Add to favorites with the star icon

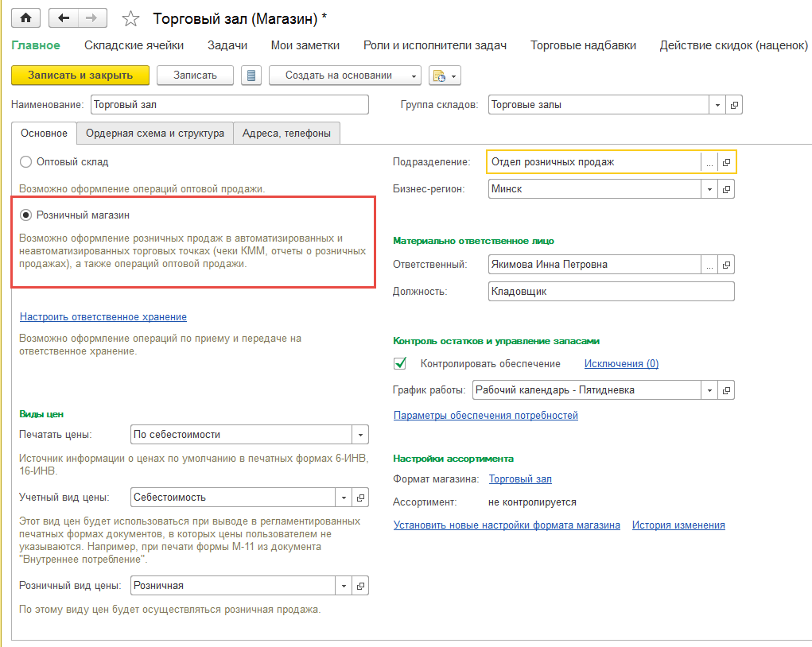pyautogui.click(x=132, y=18)
